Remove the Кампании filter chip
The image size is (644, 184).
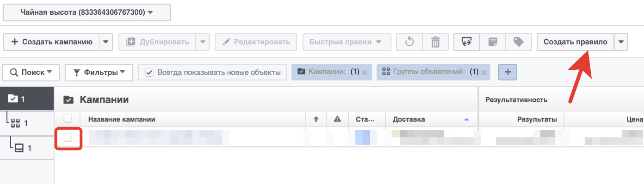pyautogui.click(x=364, y=73)
